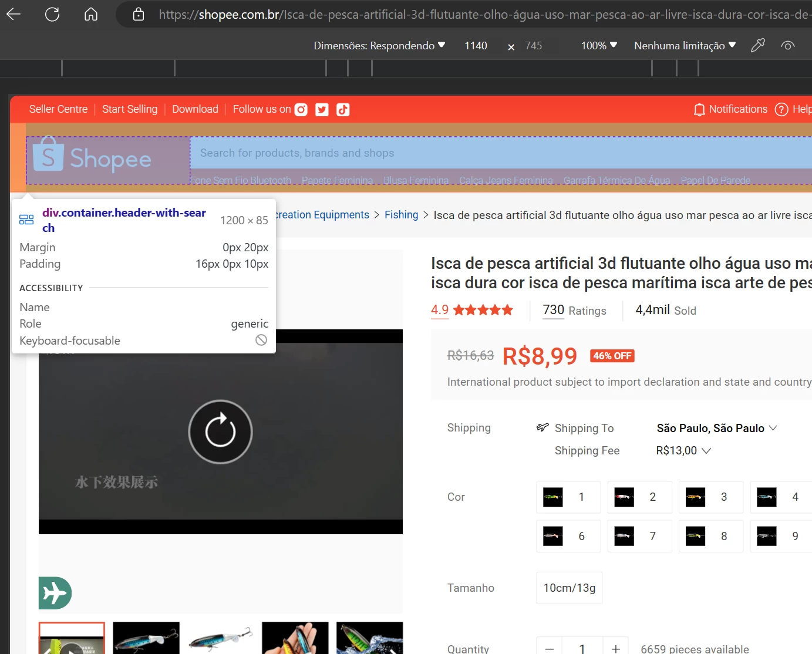The height and width of the screenshot is (654, 812).
Task: Go to browser home icon
Action: pos(91,14)
